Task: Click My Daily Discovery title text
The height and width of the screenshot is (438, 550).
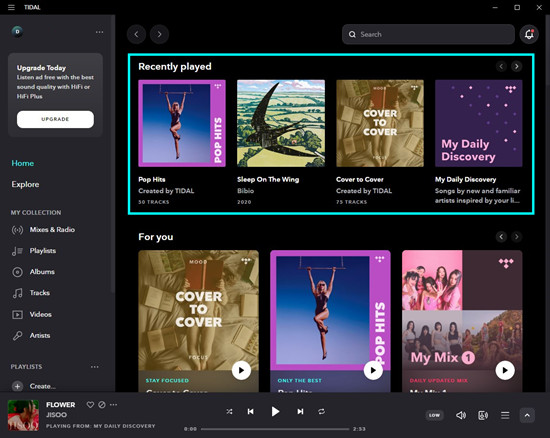Action: pos(465,179)
